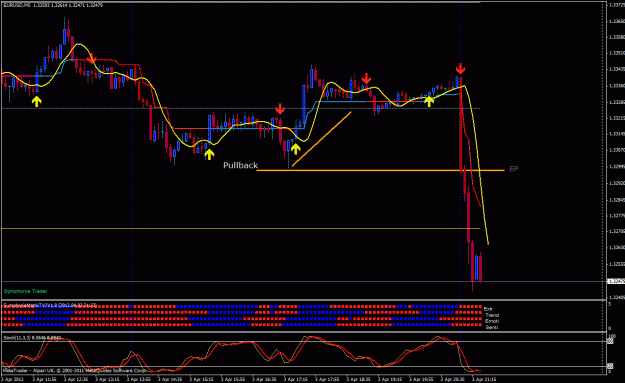Click the Symphonie Trader green label
Screen dimensions: 625x383
(26, 291)
